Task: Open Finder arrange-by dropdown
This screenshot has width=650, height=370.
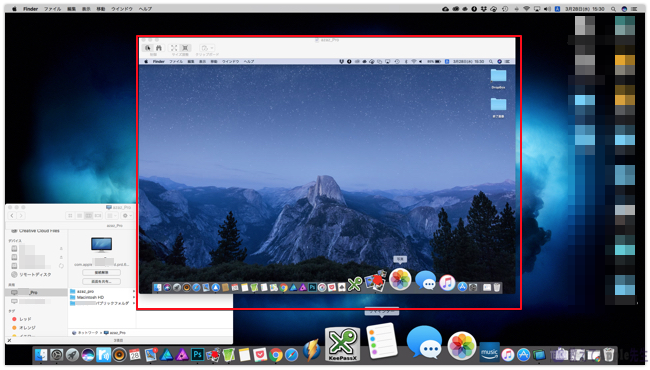Action: (x=112, y=215)
